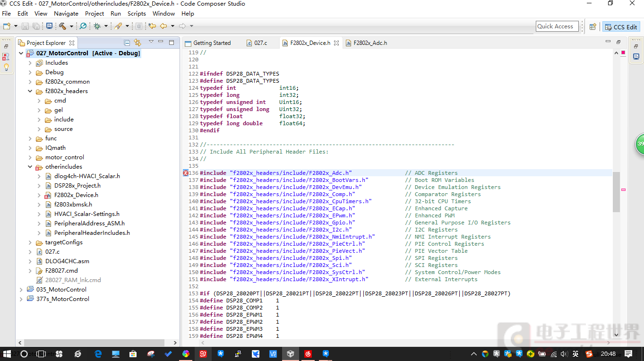
Task: Close the Project Explorer view tab
Action: point(72,43)
